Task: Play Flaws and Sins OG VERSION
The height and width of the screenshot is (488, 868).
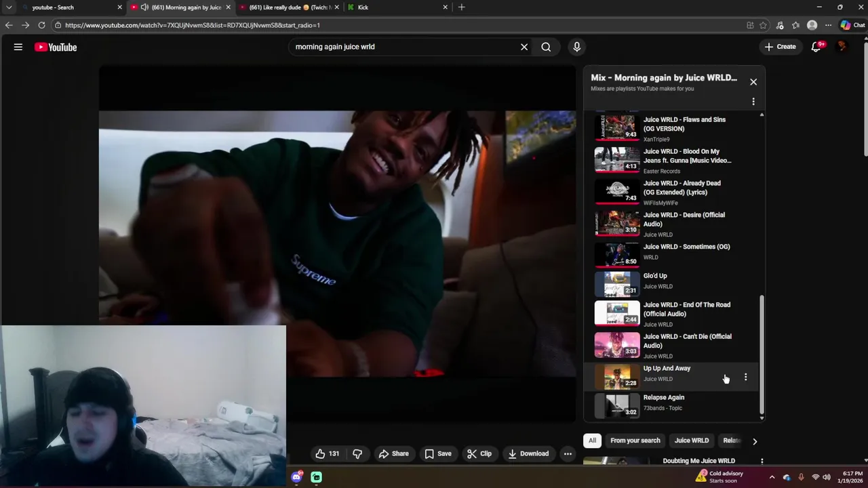Action: (671, 128)
